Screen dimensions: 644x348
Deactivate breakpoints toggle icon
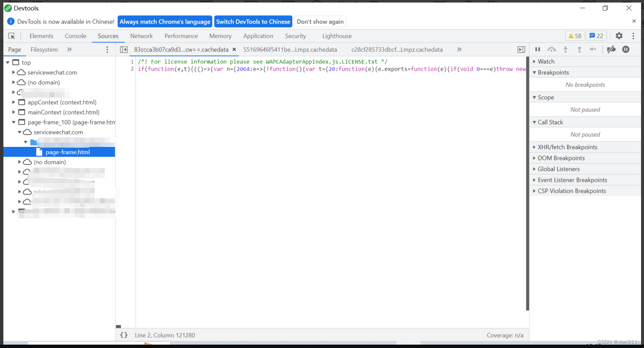click(x=611, y=49)
